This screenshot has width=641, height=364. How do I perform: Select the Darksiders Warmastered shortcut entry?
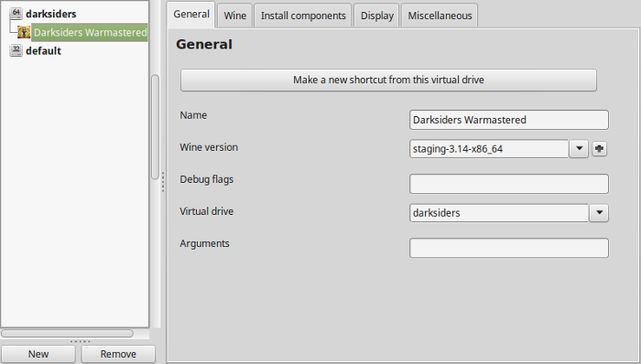(90, 32)
